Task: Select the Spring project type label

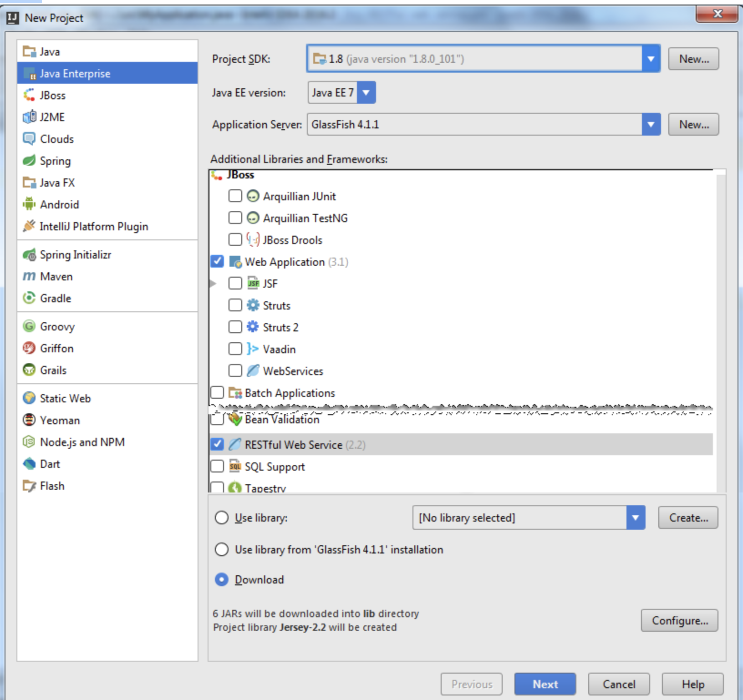Action: point(56,161)
